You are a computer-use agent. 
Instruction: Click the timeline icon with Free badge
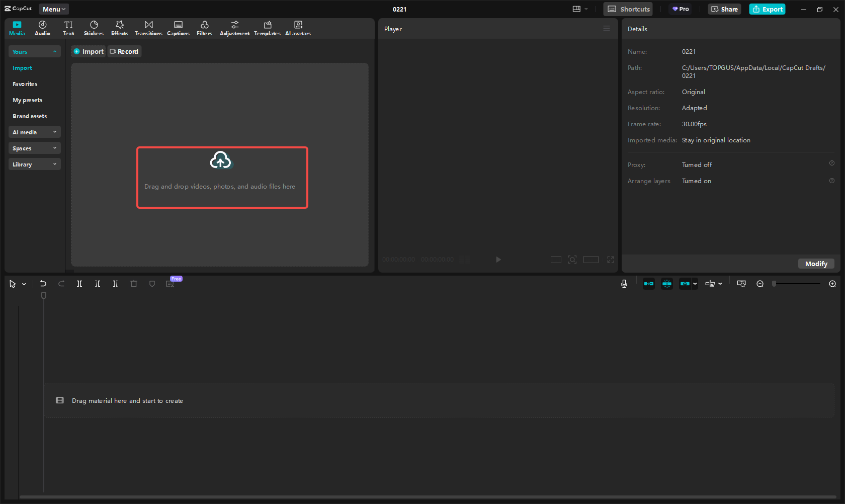tap(171, 284)
